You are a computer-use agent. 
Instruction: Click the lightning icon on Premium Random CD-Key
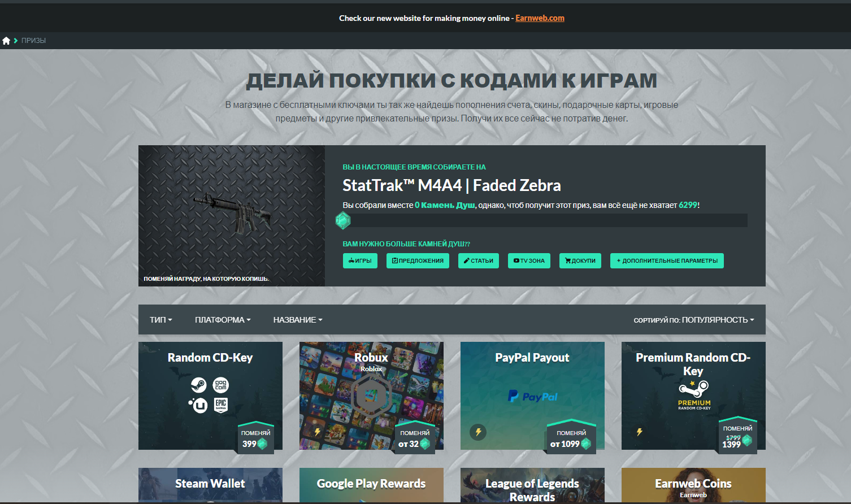(639, 432)
